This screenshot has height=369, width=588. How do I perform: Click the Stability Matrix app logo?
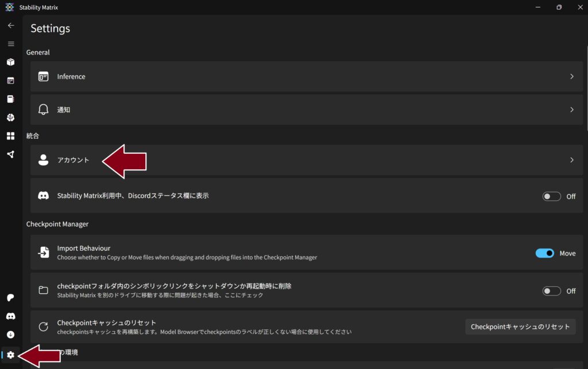click(9, 7)
